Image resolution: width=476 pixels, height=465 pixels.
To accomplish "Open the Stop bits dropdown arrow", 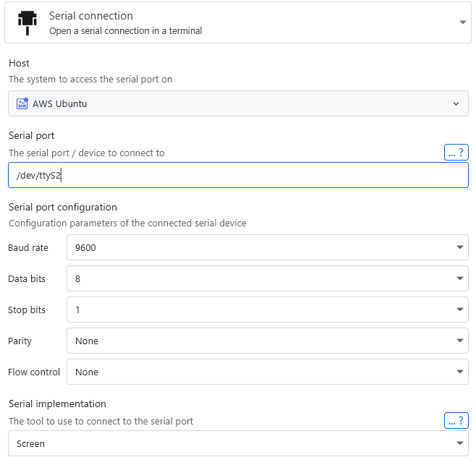I will pyautogui.click(x=460, y=310).
